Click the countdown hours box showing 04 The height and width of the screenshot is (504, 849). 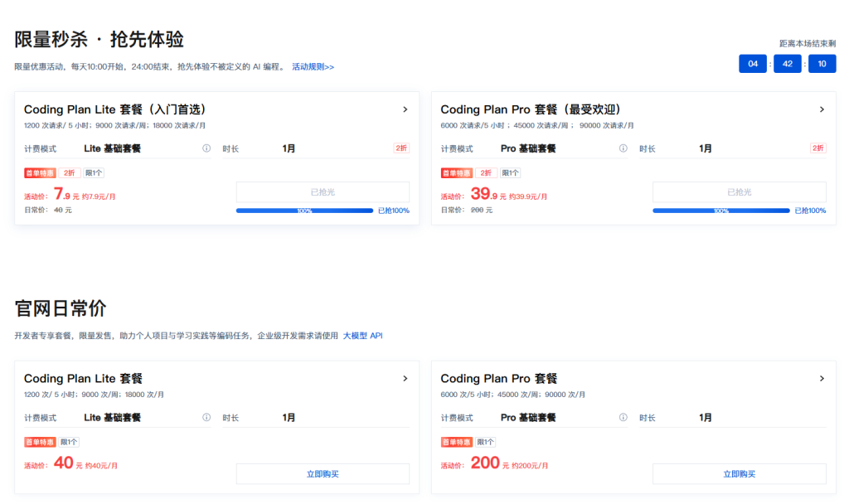point(753,64)
